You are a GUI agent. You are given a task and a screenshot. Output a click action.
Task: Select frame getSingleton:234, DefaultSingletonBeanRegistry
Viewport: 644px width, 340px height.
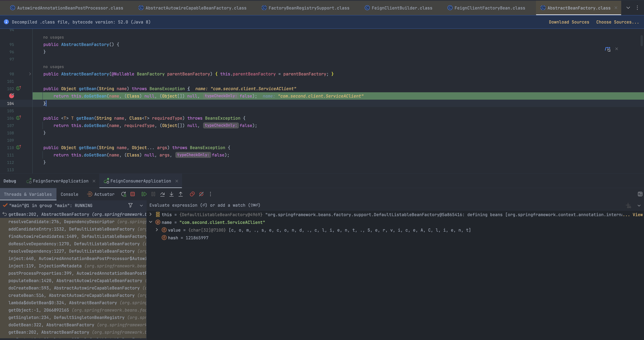tap(73, 318)
